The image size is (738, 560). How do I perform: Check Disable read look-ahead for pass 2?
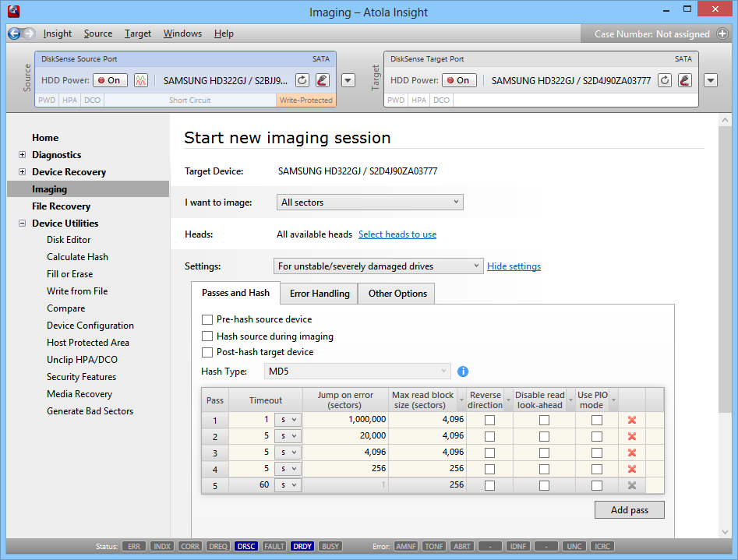coord(544,437)
